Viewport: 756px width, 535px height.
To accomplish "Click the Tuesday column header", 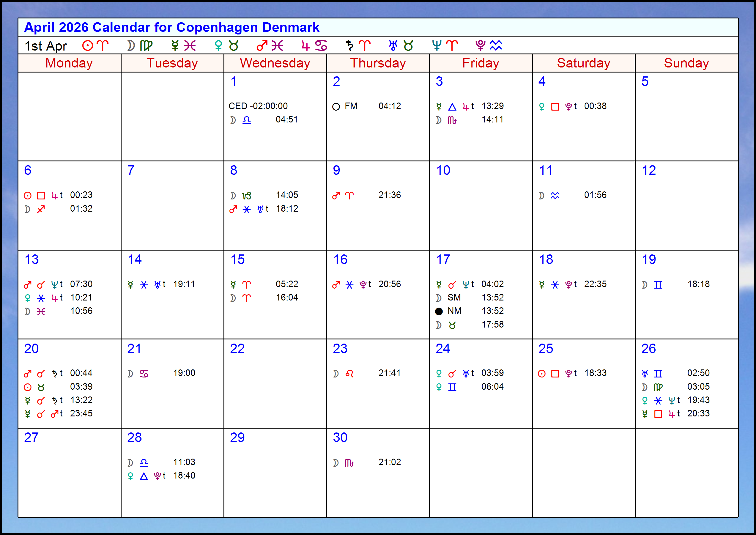I will (x=172, y=63).
